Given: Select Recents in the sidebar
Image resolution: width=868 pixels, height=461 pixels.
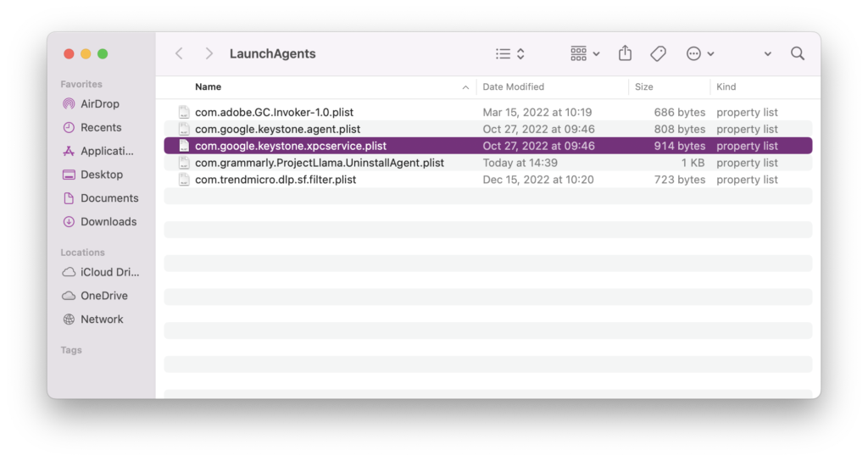Looking at the screenshot, I should click(x=101, y=127).
